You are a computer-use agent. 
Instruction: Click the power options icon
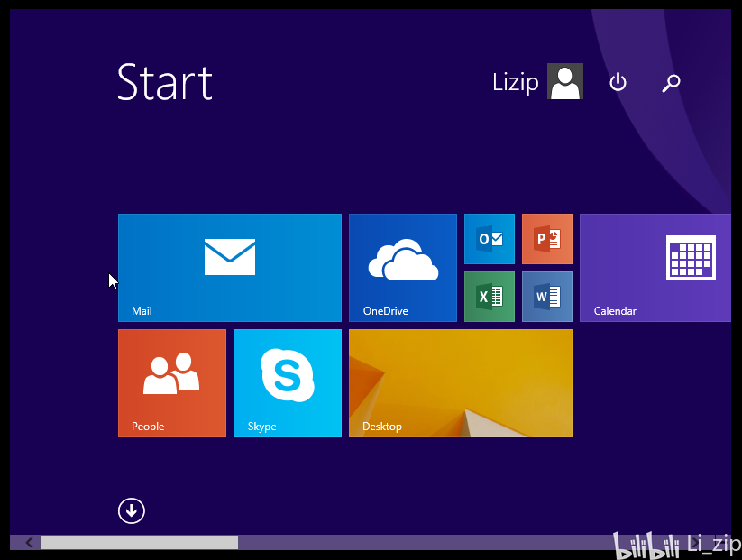pos(618,82)
